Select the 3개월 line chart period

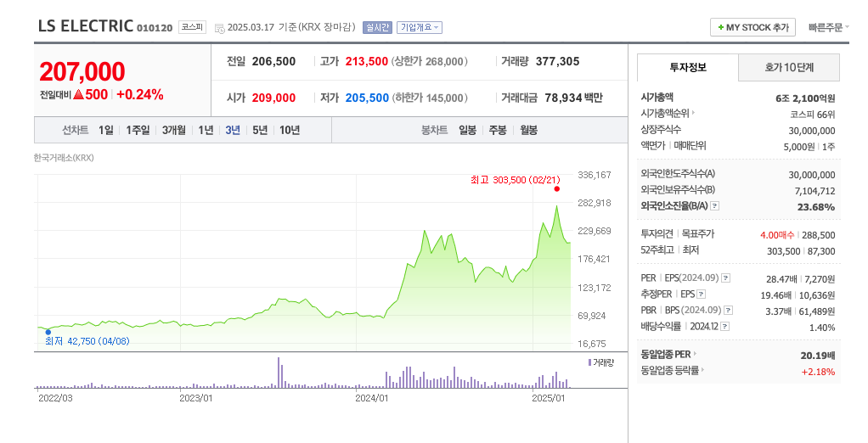tap(174, 130)
